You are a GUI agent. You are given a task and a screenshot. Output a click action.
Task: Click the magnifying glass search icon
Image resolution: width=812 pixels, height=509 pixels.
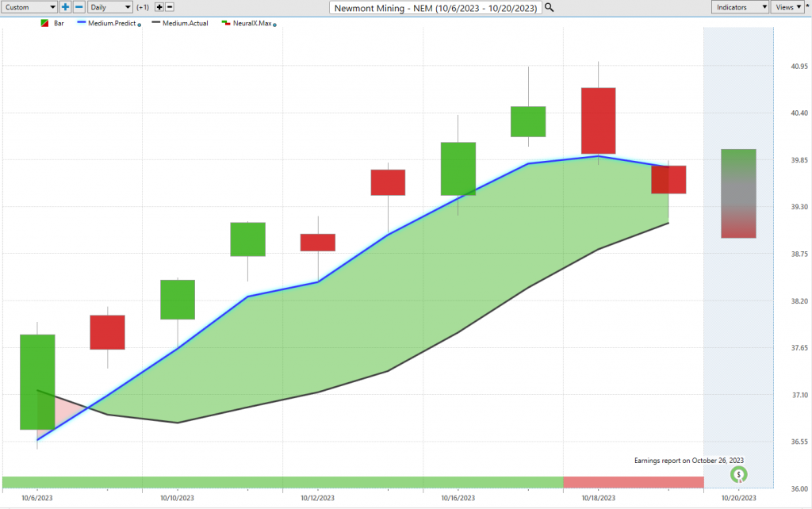click(550, 8)
